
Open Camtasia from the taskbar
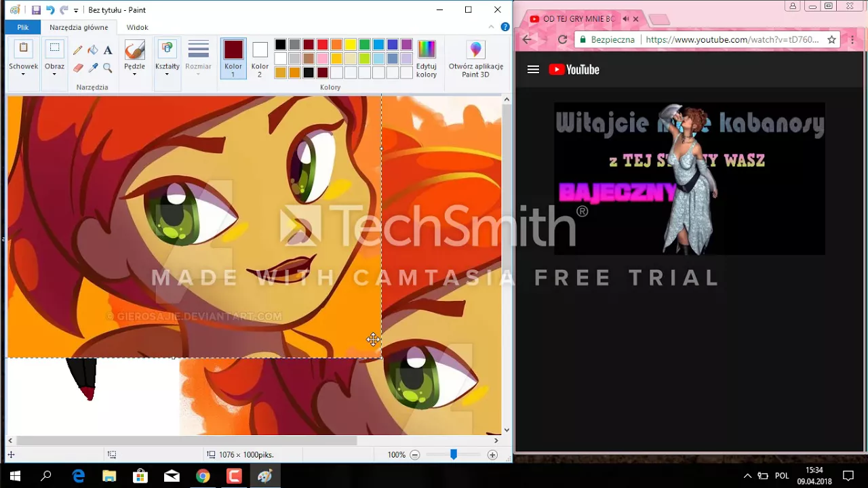234,476
